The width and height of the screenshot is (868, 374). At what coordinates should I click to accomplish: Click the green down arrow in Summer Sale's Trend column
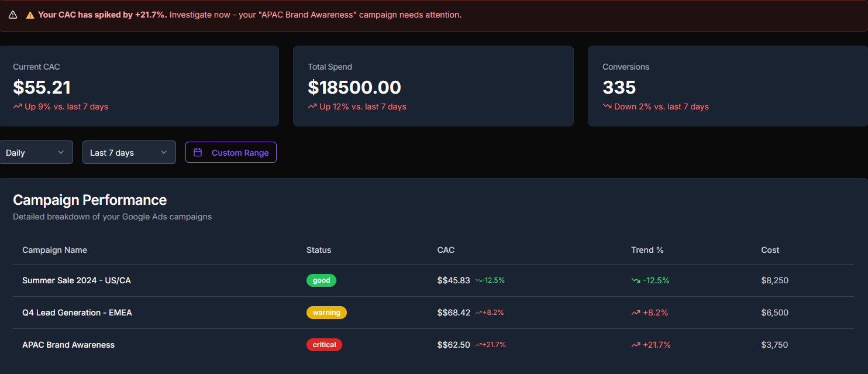click(x=636, y=280)
